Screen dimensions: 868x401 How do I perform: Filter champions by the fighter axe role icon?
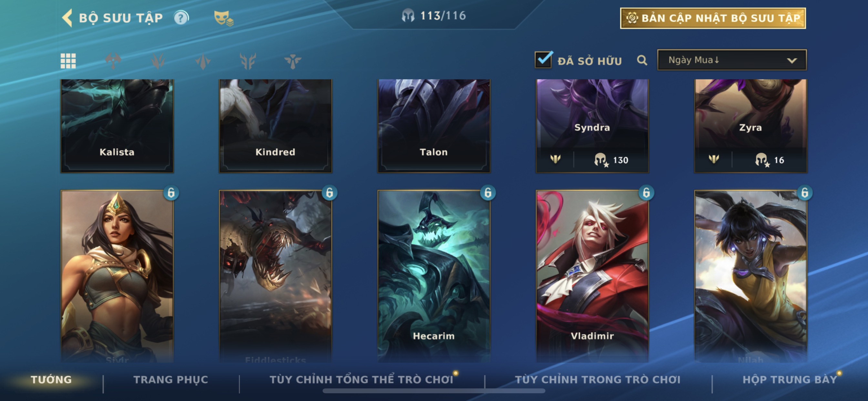(x=113, y=61)
